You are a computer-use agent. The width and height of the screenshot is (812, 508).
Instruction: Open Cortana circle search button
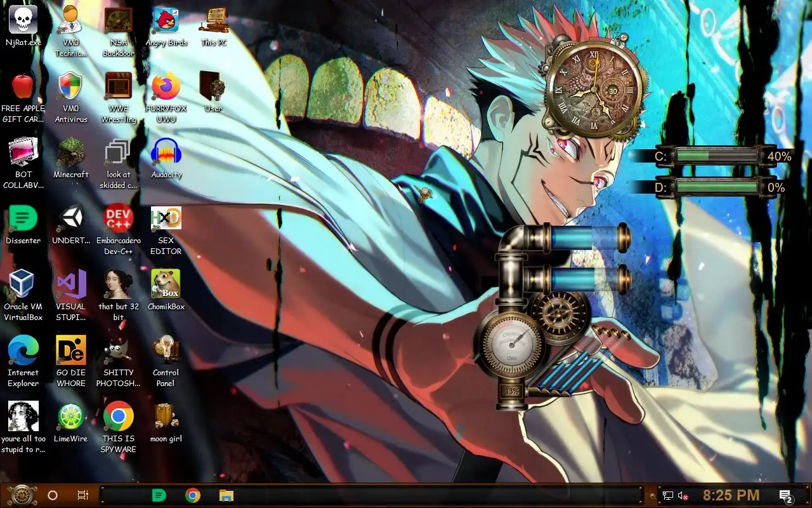(53, 495)
